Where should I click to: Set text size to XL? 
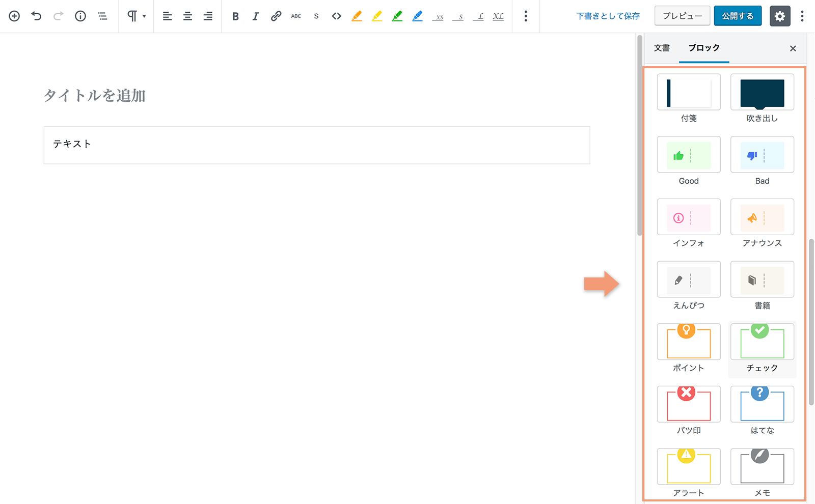click(x=499, y=16)
